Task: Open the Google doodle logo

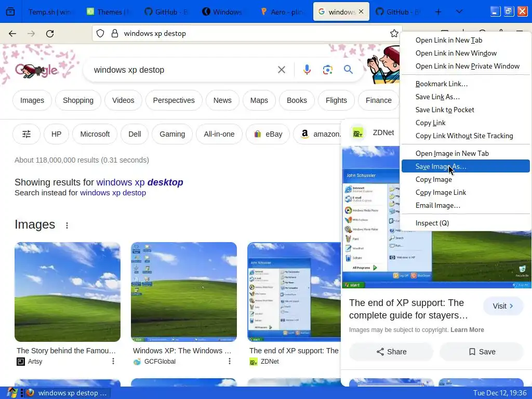Action: coord(36,71)
